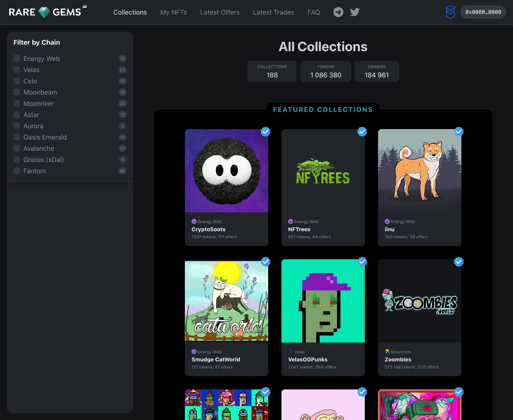The image size is (513, 420).
Task: Go to Latest Offers page
Action: coord(220,12)
